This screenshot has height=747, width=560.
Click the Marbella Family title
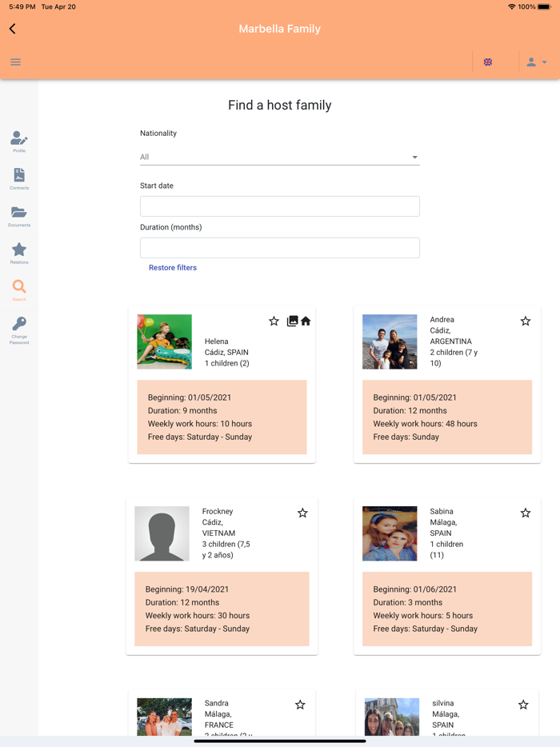[280, 29]
